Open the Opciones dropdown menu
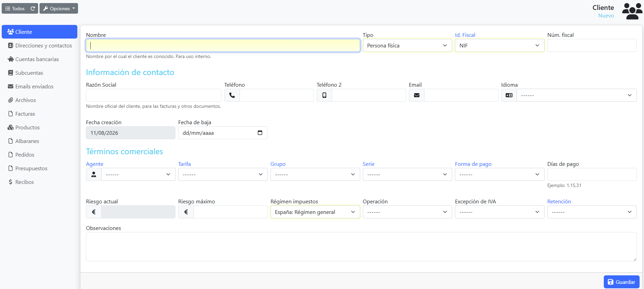Viewport: 644px width, 289px height. (x=59, y=9)
